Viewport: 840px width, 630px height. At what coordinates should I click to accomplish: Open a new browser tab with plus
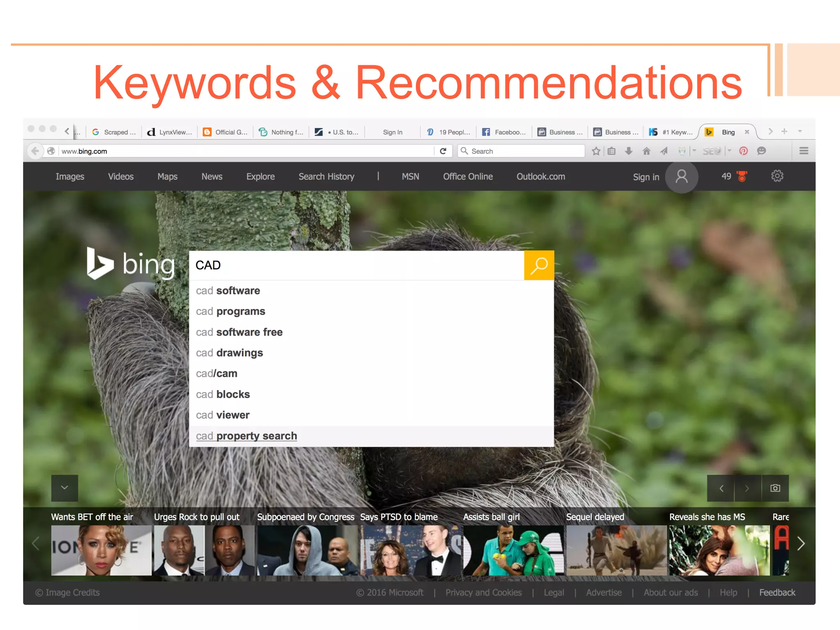[784, 131]
